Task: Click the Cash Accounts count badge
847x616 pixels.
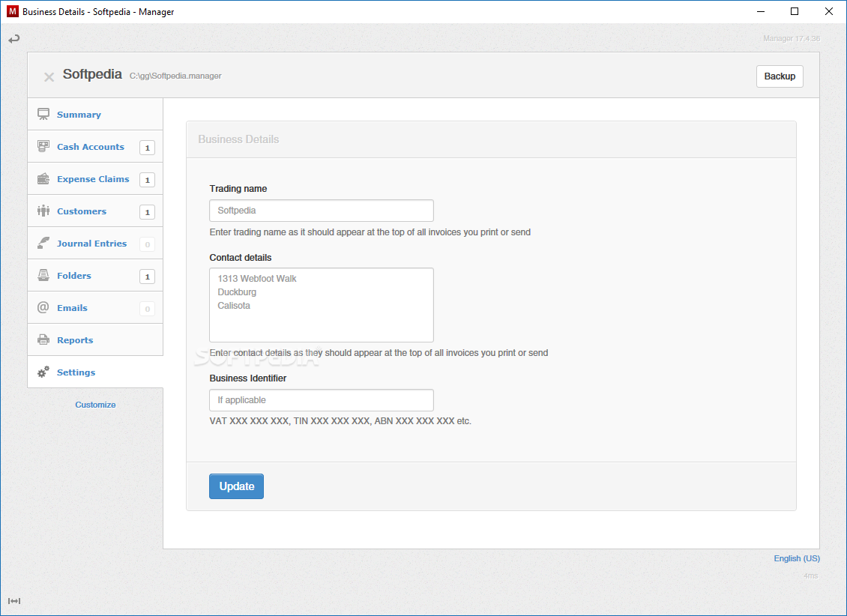Action: click(x=147, y=148)
